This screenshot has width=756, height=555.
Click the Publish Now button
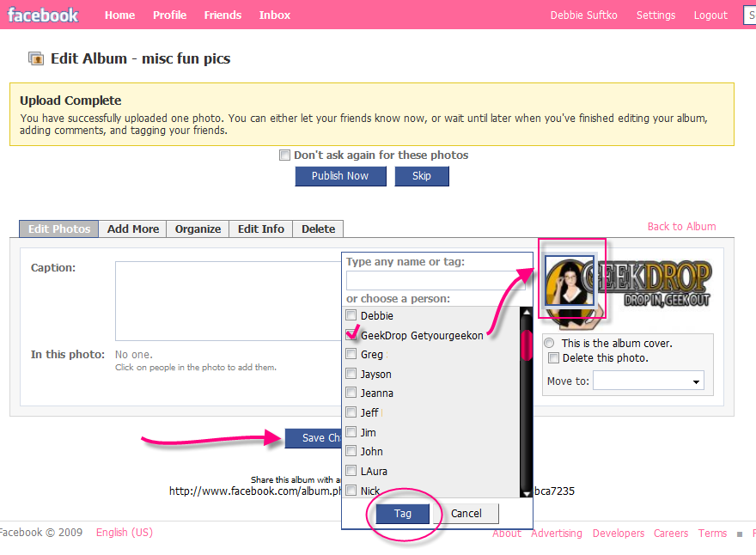pos(339,176)
